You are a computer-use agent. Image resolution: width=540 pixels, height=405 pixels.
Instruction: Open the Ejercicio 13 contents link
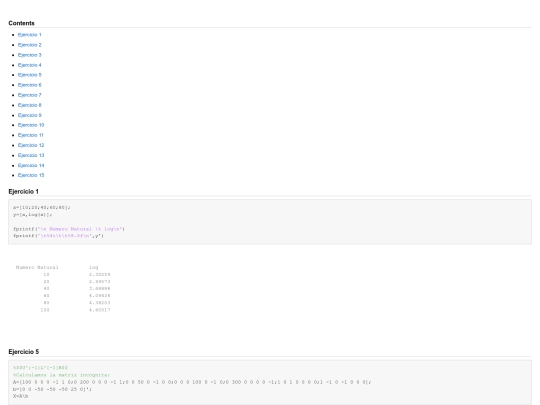coord(31,155)
